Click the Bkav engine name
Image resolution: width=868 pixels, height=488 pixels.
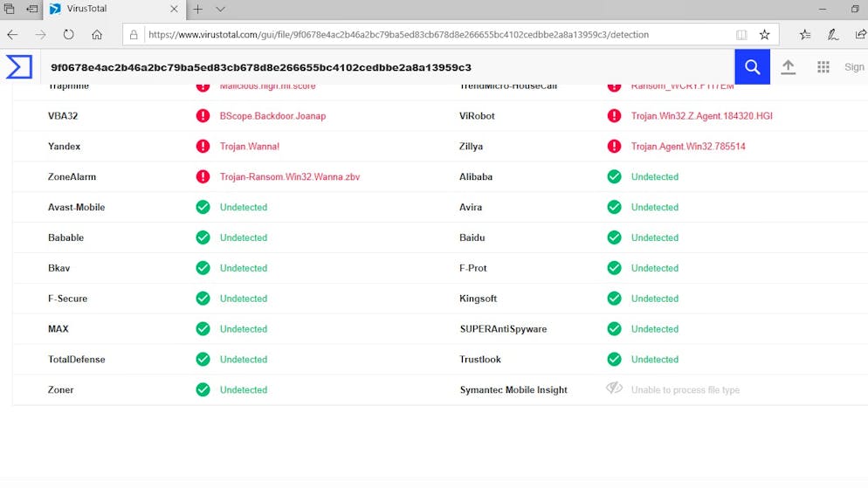click(x=59, y=268)
